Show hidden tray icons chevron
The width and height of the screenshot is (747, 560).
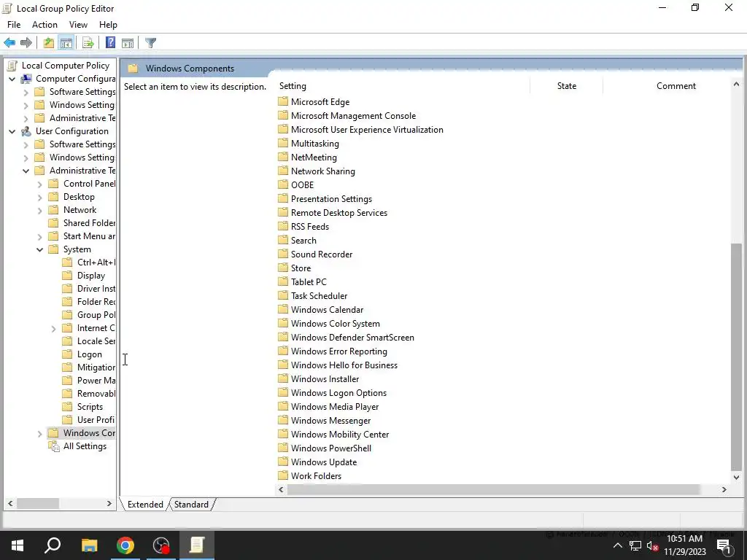(x=617, y=546)
